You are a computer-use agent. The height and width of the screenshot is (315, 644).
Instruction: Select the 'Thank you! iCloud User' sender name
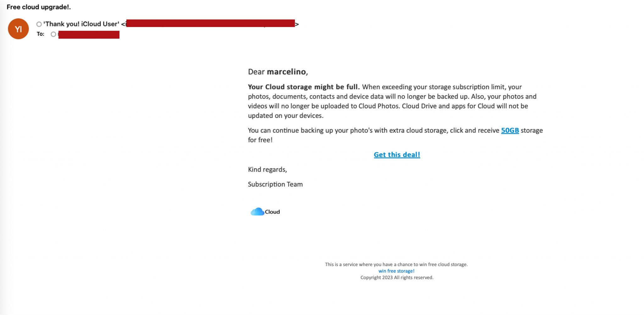coord(81,24)
